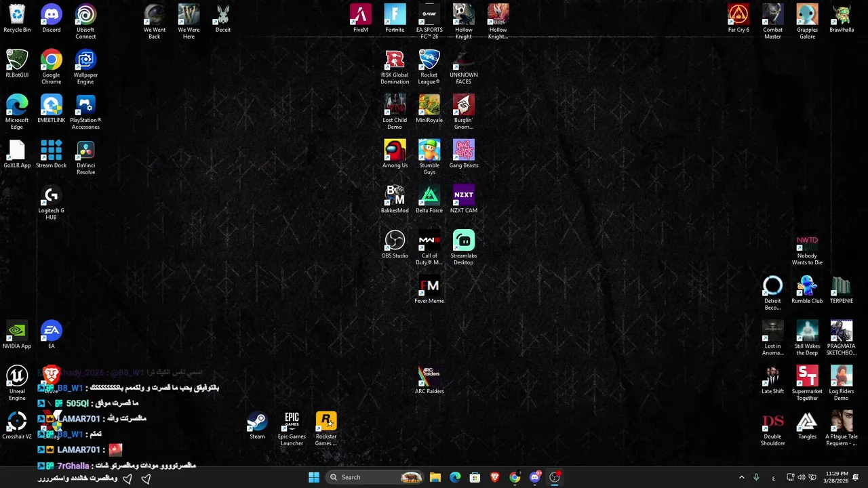
Task: Open File Explorer from the taskbar
Action: click(435, 477)
